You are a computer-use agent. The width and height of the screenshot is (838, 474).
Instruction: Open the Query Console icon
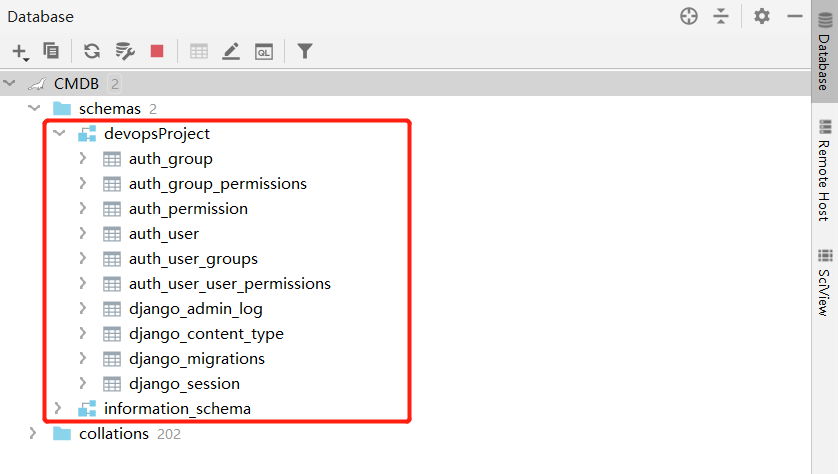coord(264,52)
